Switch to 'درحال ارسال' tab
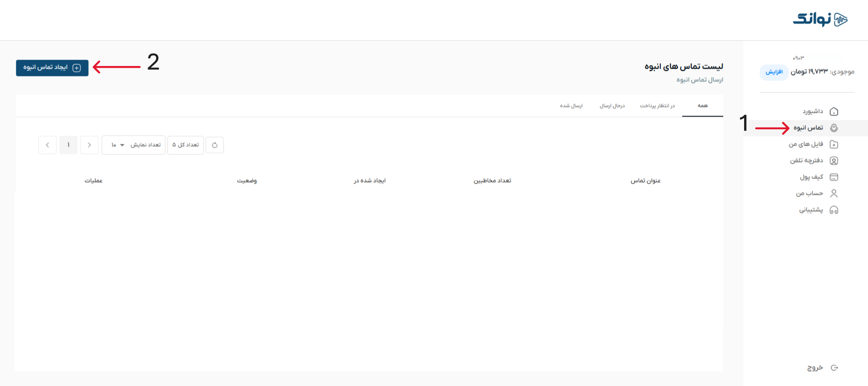868x386 pixels. (x=612, y=106)
